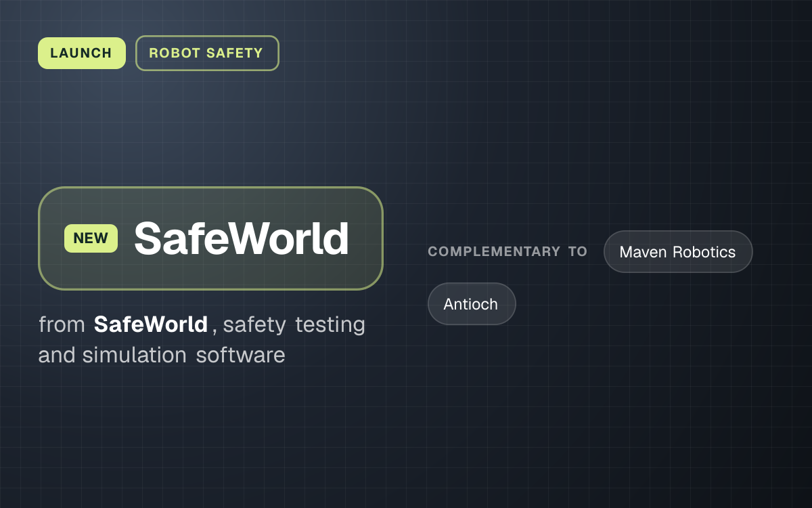Click bold SafeWorld in the description line
812x508 pixels.
click(151, 324)
